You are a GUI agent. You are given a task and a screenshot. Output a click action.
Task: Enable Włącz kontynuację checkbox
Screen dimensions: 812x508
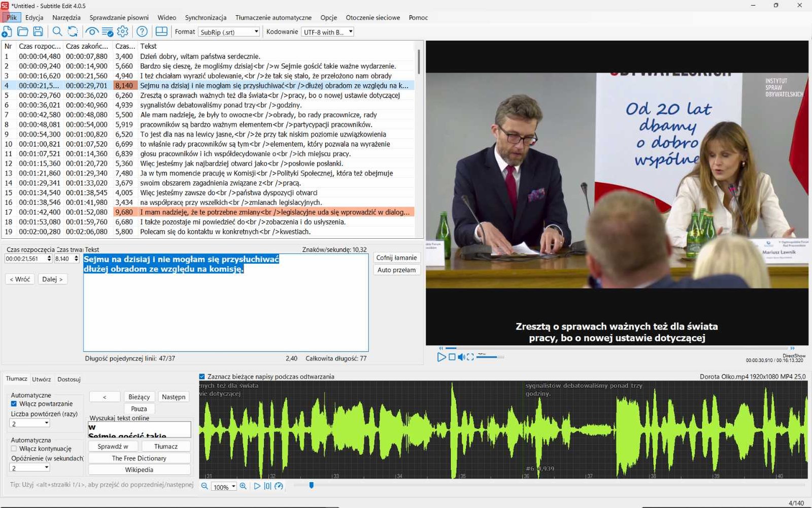pos(14,449)
